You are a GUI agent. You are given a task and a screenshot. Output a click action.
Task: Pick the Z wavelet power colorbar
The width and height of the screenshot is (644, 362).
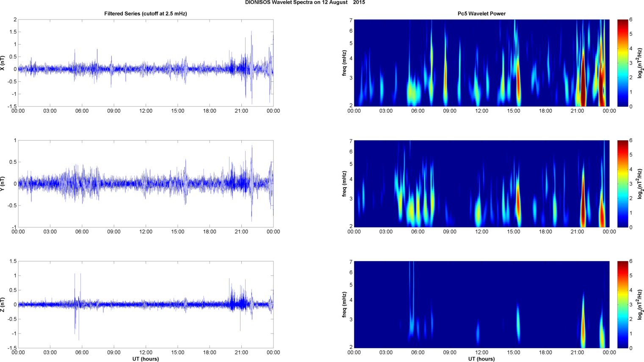[622, 304]
